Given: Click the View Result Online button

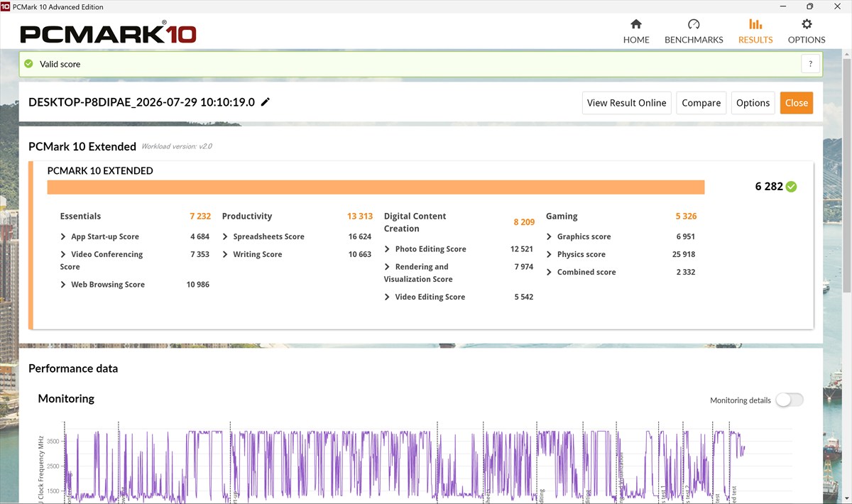Looking at the screenshot, I should click(626, 103).
